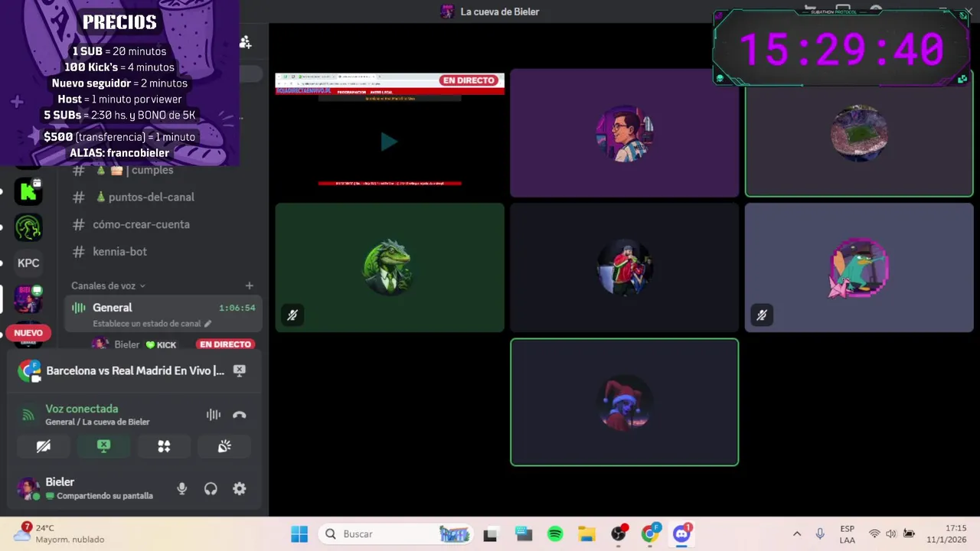
Task: Click the tray microphone icon
Action: (x=820, y=533)
